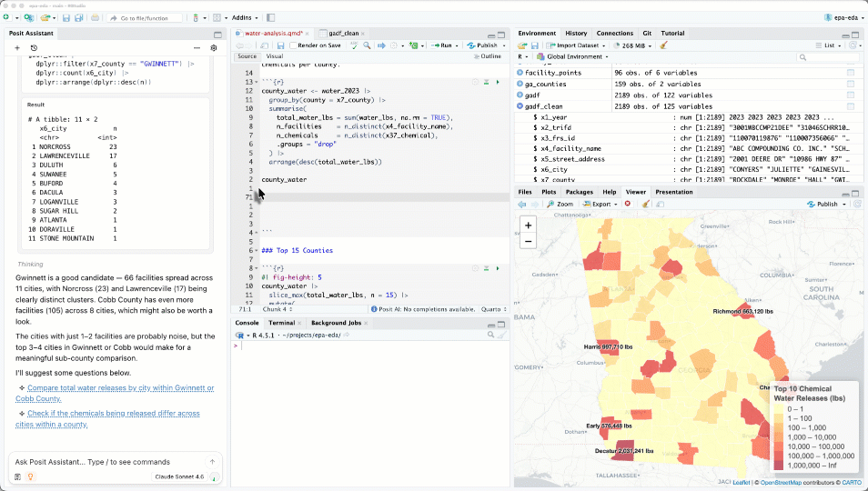Remove current viewer item
The image size is (868, 491).
pos(628,204)
